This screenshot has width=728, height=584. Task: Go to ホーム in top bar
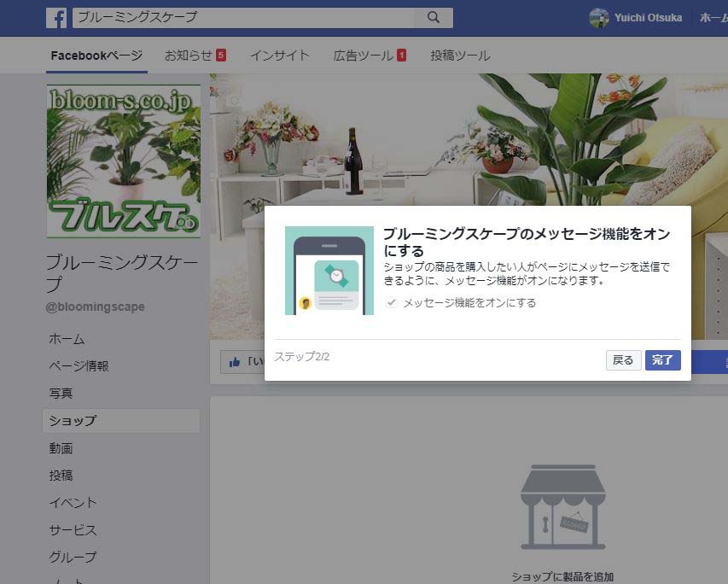pyautogui.click(x=713, y=18)
